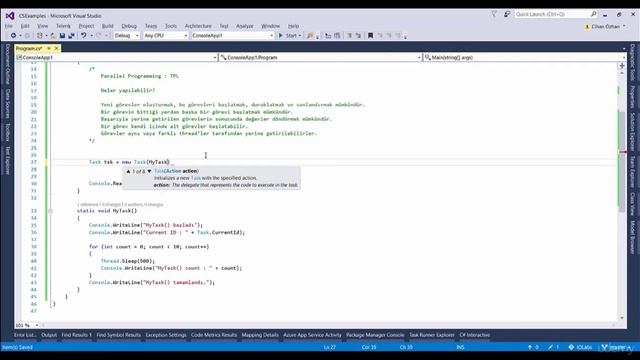
Task: Open the Build menu
Action: coord(108,26)
